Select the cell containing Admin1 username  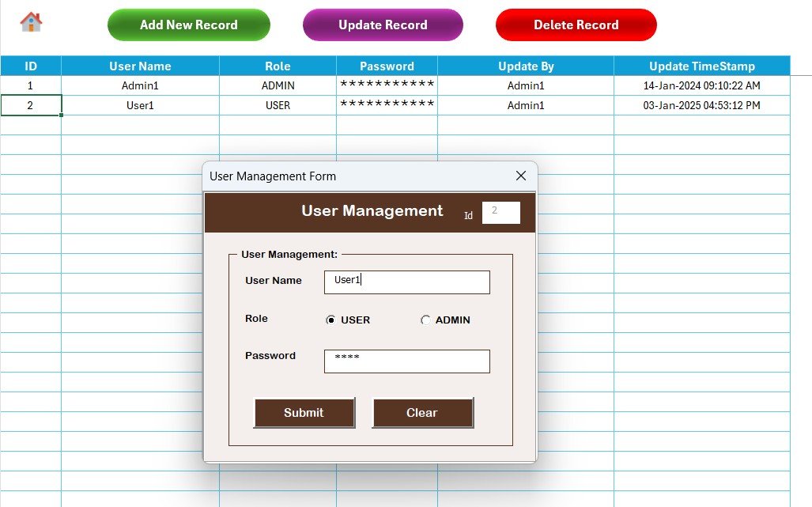(139, 85)
